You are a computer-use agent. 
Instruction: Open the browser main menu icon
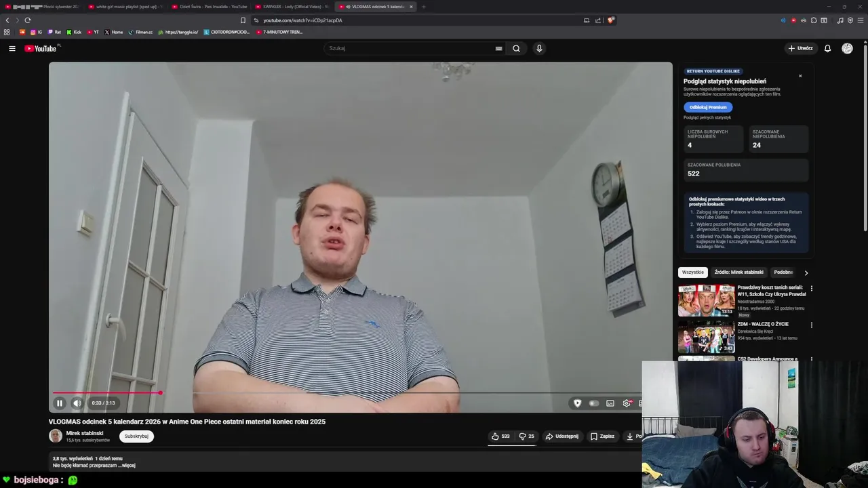tap(861, 20)
